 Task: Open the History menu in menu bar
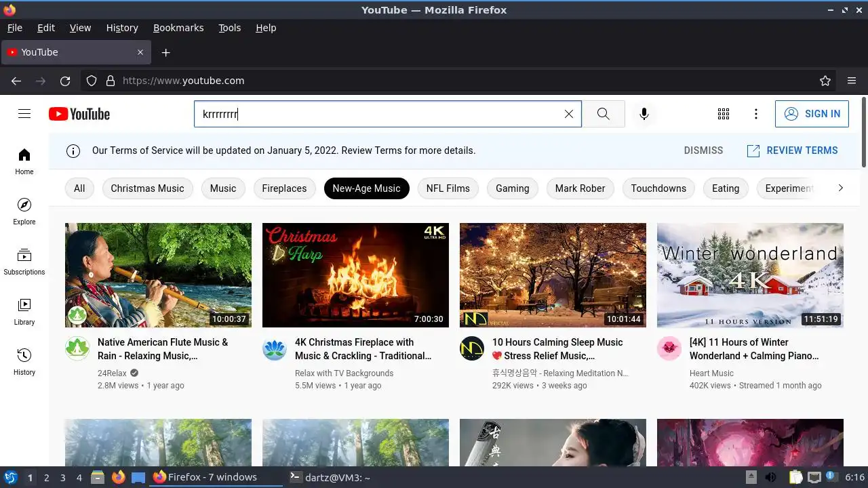coord(122,28)
